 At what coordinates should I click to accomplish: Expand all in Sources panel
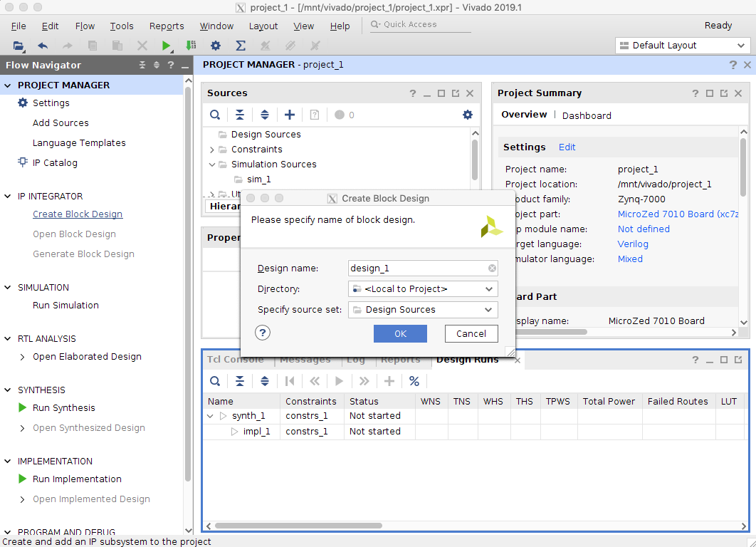[265, 115]
